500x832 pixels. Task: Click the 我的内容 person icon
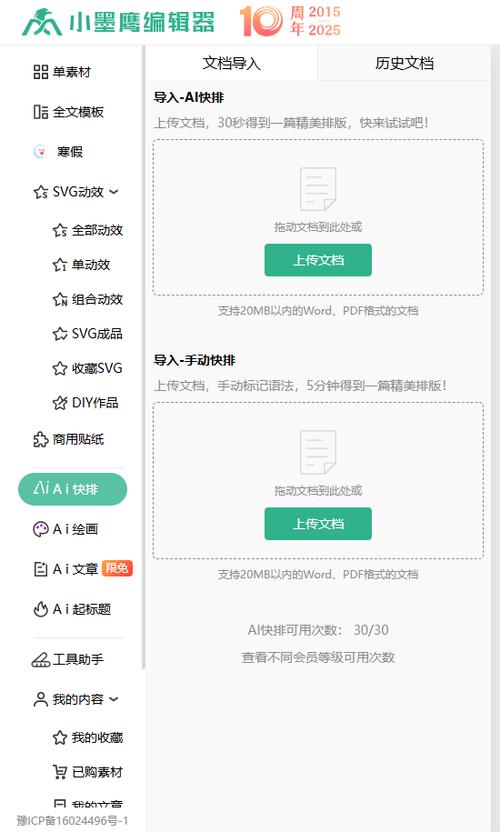(41, 699)
